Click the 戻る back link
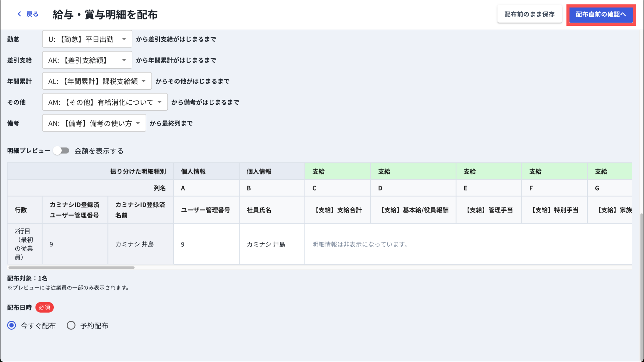The height and width of the screenshot is (362, 644). click(32, 14)
